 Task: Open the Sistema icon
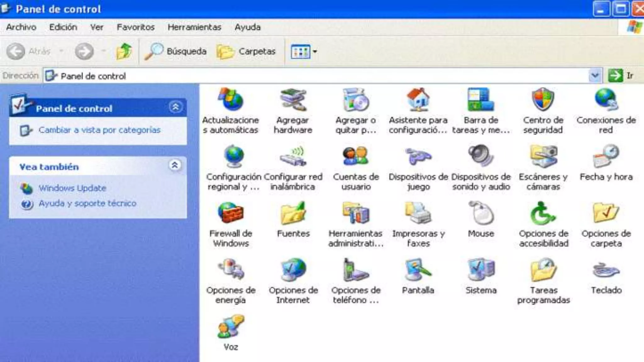pos(481,270)
